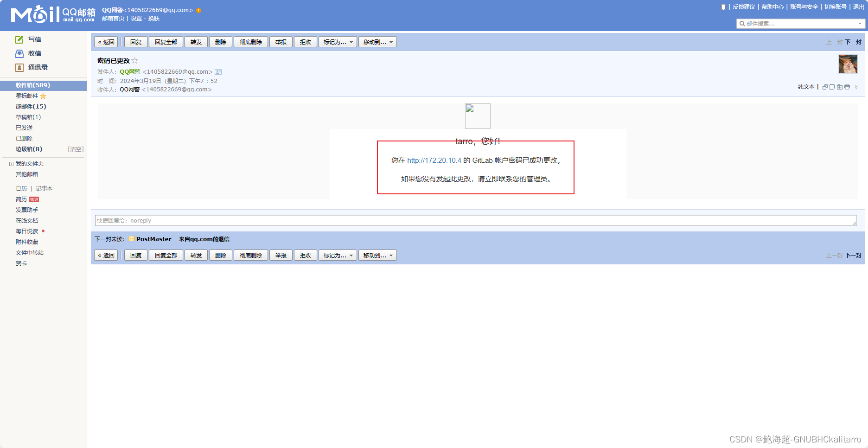868x448 pixels.
Task: Click the bottom 转发 button
Action: [x=196, y=256]
